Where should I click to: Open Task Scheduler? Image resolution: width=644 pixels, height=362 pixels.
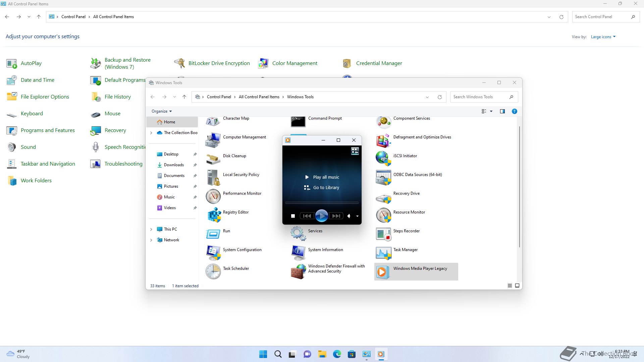pos(227,271)
